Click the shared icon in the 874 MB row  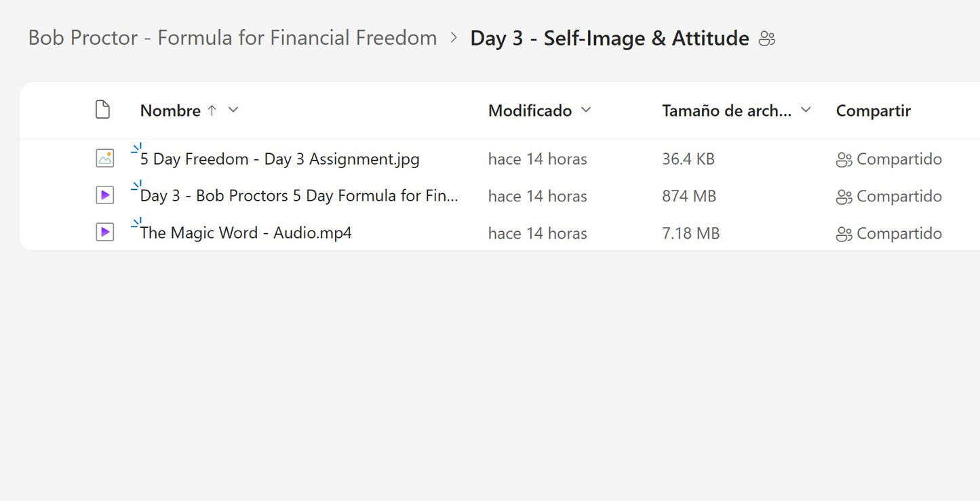(844, 197)
